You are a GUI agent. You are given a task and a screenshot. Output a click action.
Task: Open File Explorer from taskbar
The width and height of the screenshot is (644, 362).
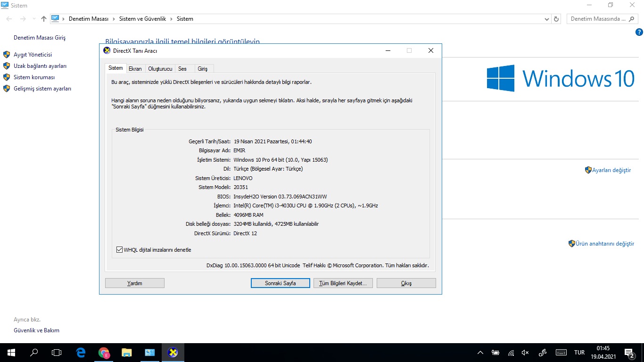pyautogui.click(x=127, y=352)
